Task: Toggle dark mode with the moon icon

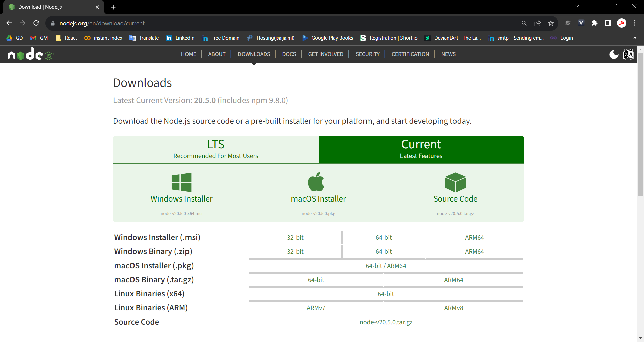Action: (x=614, y=54)
